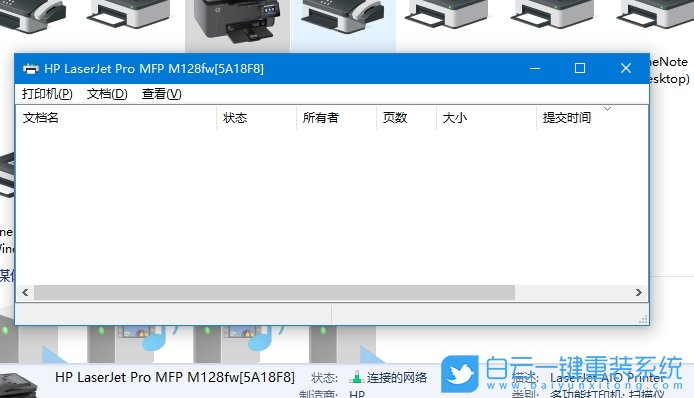This screenshot has width=694, height=398.
Task: Sort print queue by 提交时间 column
Action: [592, 118]
